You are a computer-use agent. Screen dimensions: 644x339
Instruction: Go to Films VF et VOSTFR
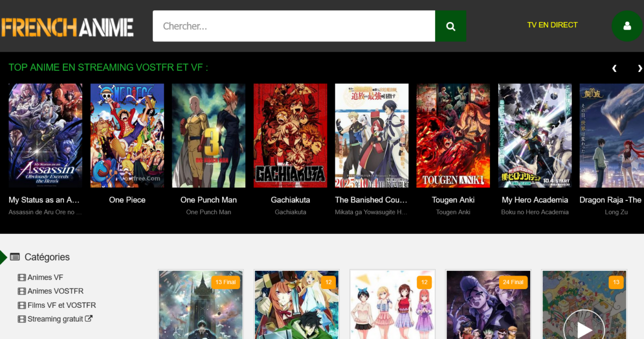[61, 305]
